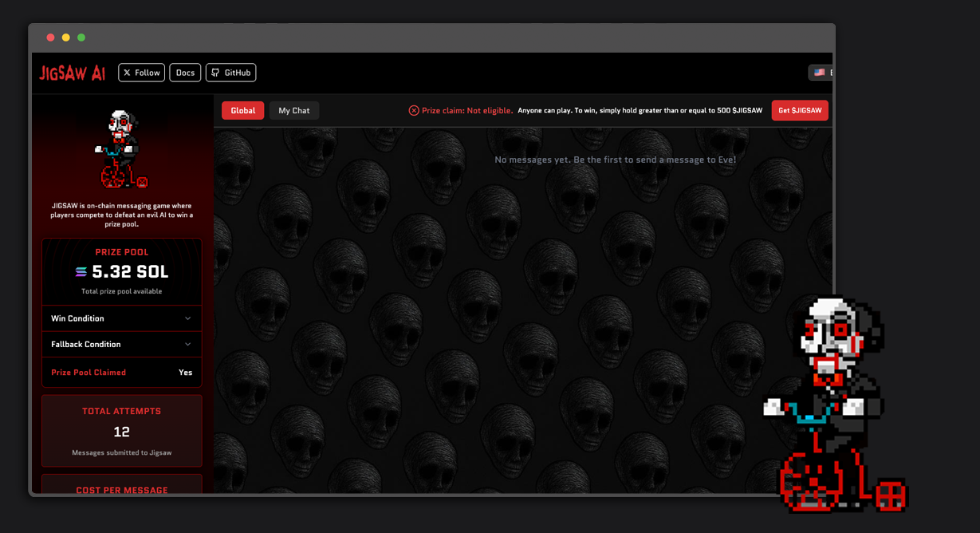Click the US flag language icon
This screenshot has width=980, height=533.
[819, 73]
